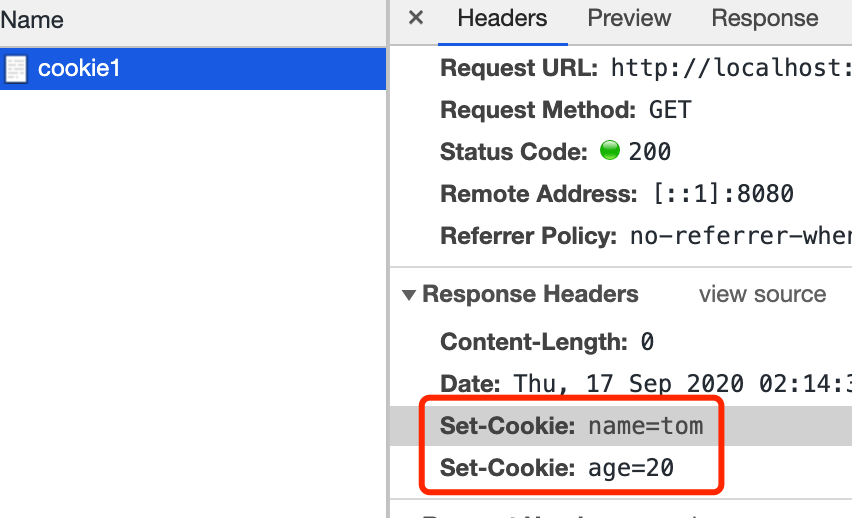Image resolution: width=852 pixels, height=518 pixels.
Task: Select the cookie1 request row
Action: 193,68
